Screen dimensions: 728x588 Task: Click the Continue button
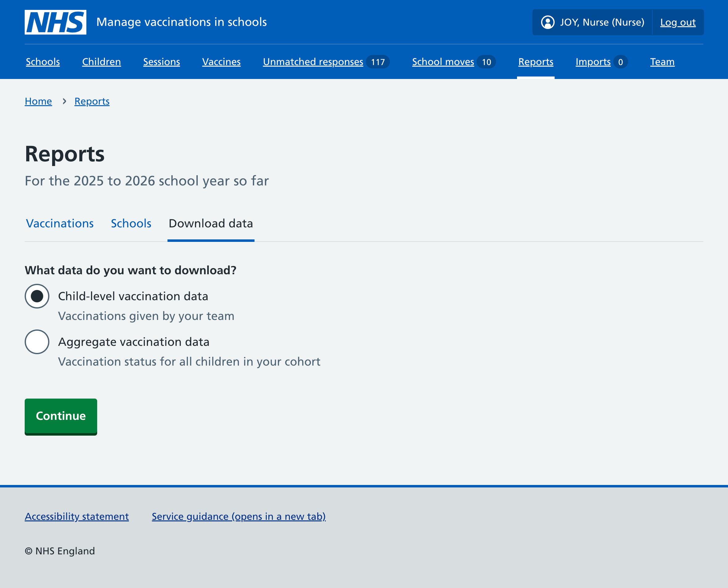pyautogui.click(x=60, y=416)
